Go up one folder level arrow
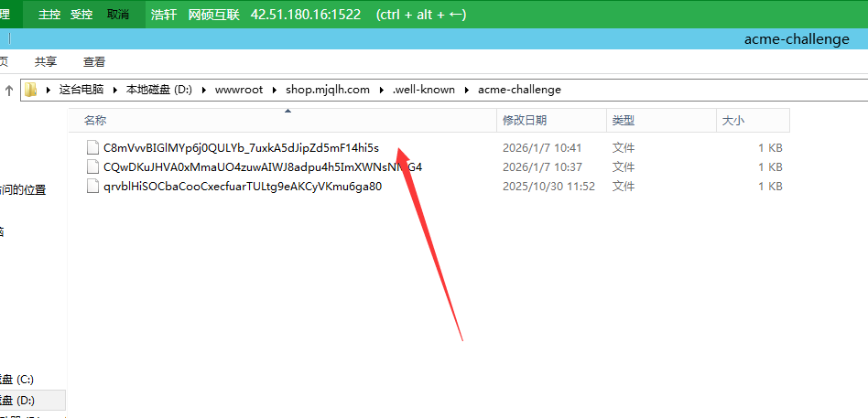The image size is (868, 418). 9,90
